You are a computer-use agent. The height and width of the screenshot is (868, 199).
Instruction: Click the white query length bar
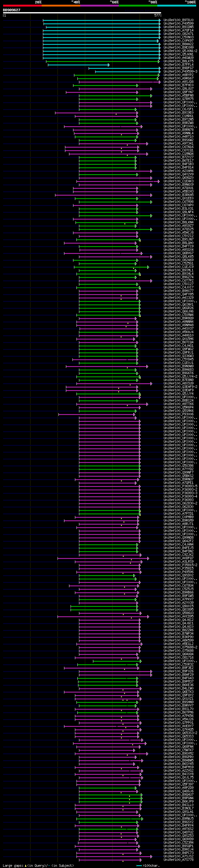click(x=82, y=13)
